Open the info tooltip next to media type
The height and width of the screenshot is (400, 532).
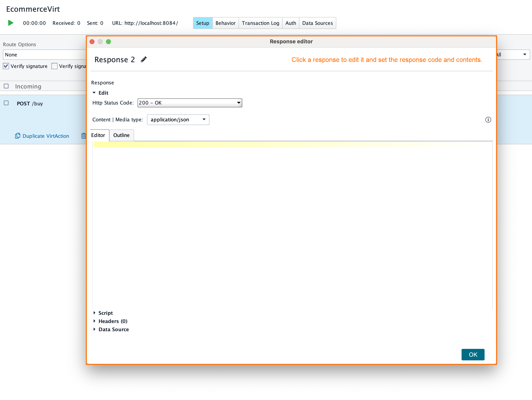coord(488,120)
